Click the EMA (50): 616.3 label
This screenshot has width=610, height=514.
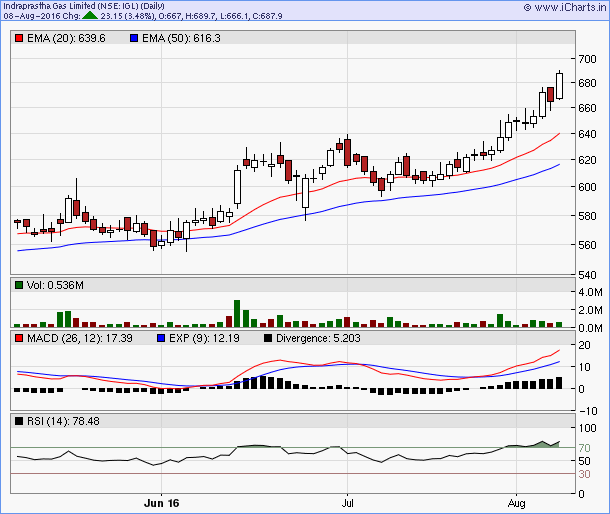point(181,38)
